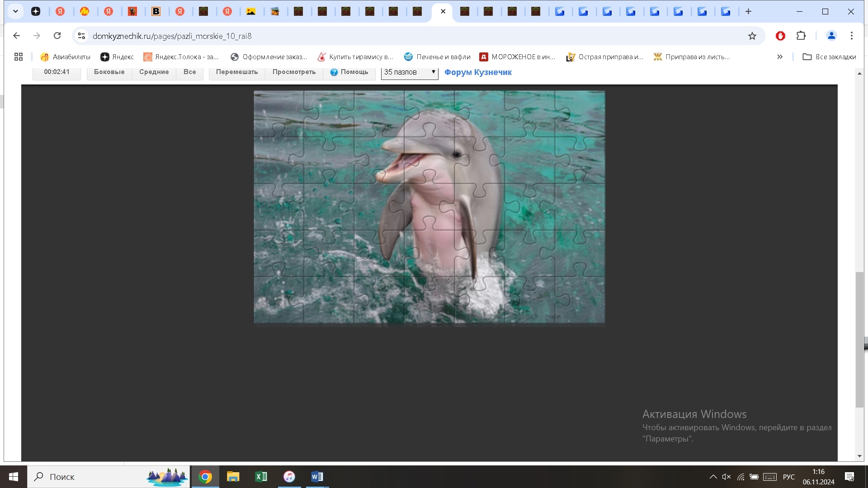Open the Купить тирамису bookmark
868x488 pixels.
click(x=355, y=56)
